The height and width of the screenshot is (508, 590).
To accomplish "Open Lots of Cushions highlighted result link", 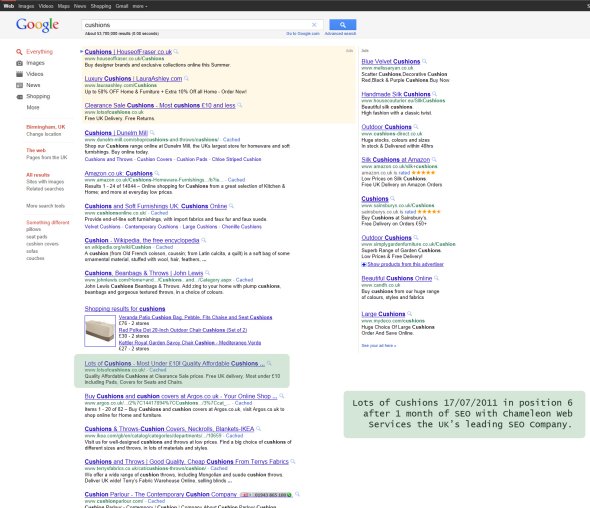I will point(175,363).
